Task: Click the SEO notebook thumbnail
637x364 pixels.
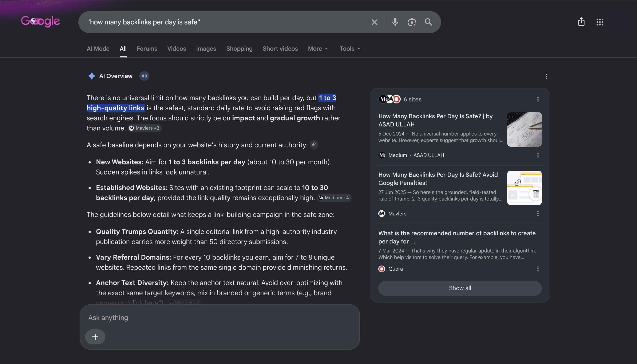Action: pos(524,129)
